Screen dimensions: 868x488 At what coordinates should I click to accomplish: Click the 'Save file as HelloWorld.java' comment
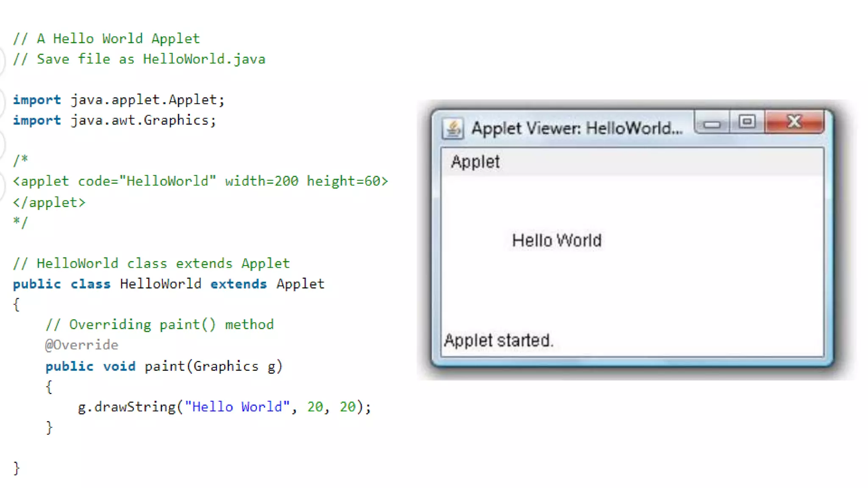pyautogui.click(x=151, y=59)
